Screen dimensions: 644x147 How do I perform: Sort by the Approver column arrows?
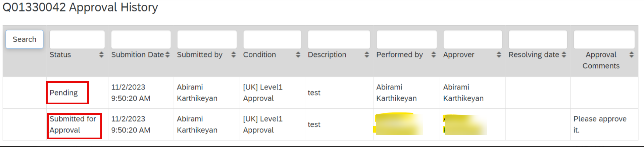499,55
